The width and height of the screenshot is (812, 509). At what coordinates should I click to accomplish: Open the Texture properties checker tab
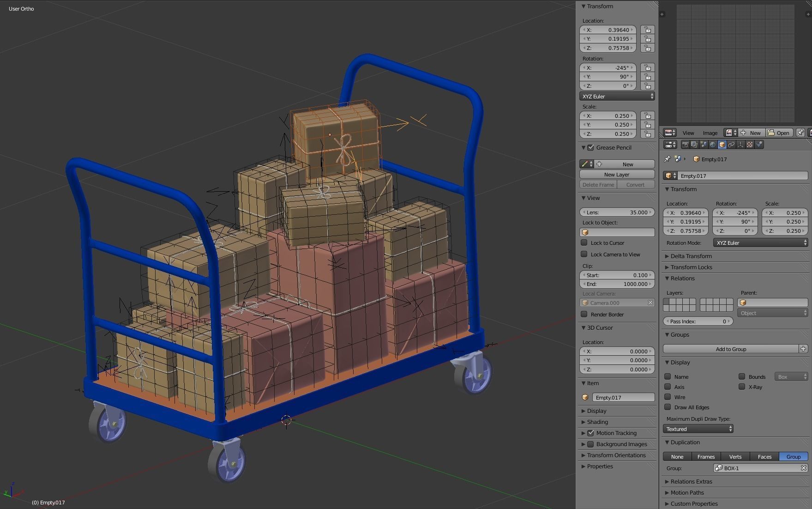[750, 145]
